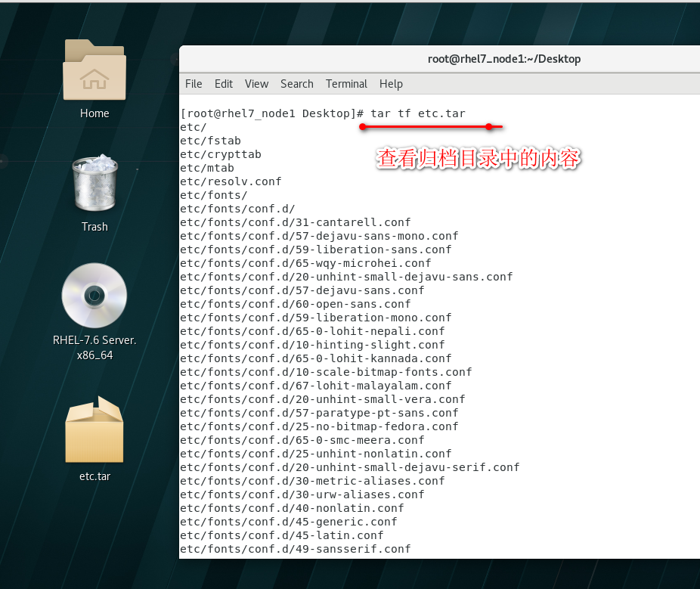700x589 pixels.
Task: Click the 30-urw-aliases.conf line
Action: click(302, 494)
